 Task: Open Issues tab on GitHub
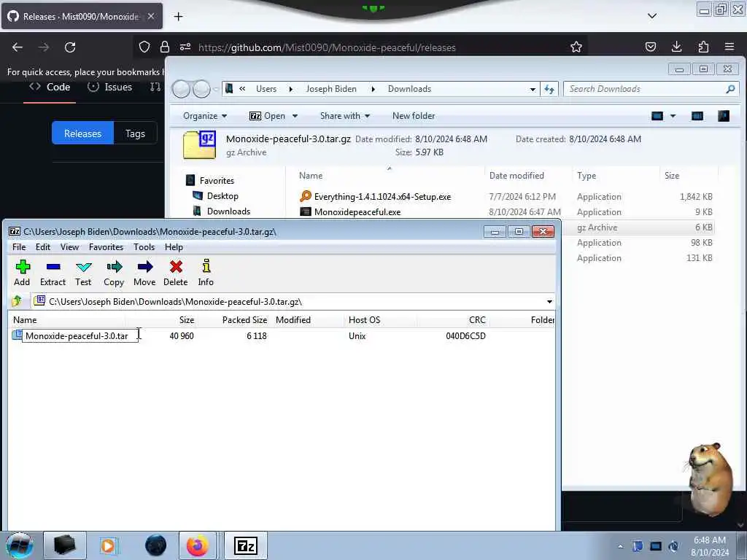point(110,87)
